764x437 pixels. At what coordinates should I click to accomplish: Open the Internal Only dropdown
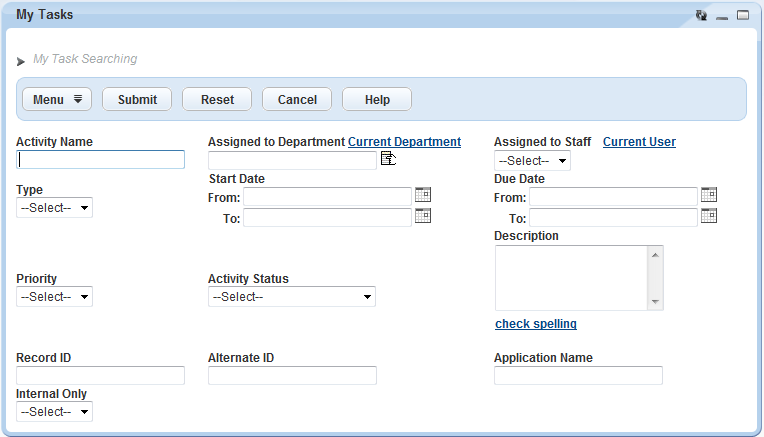tap(55, 412)
